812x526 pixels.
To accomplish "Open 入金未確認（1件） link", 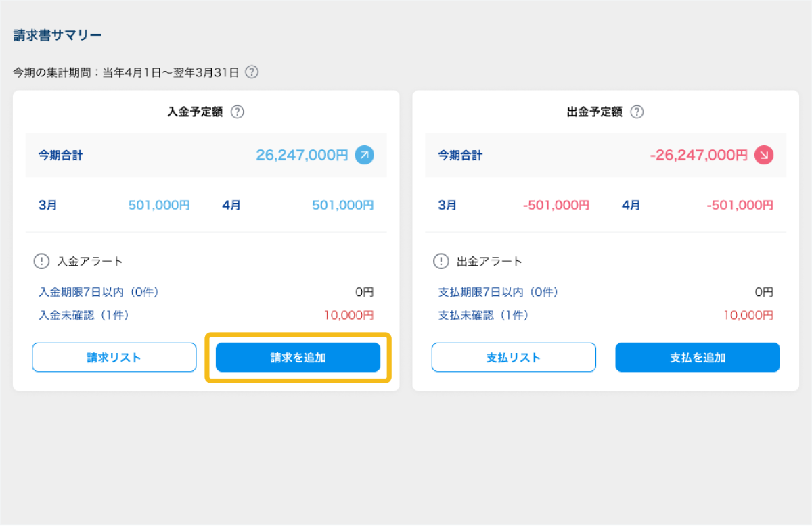I will pos(84,315).
